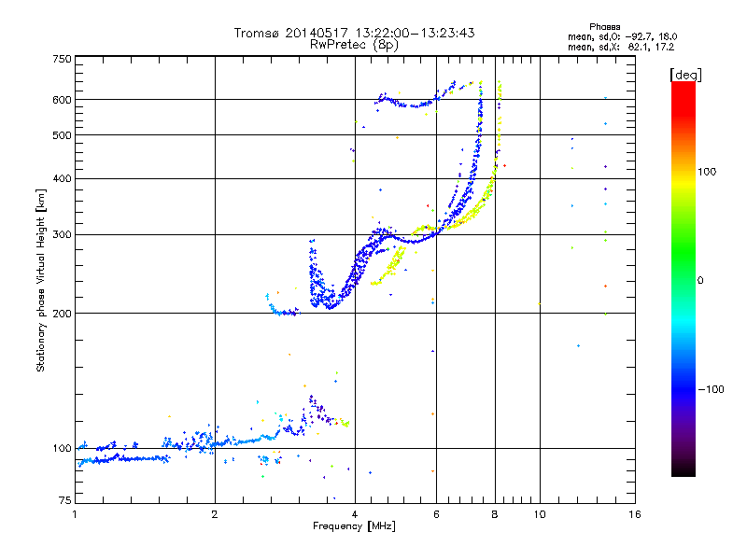Click the x-axis label '1'
The height and width of the screenshot is (560, 747).
[75, 514]
